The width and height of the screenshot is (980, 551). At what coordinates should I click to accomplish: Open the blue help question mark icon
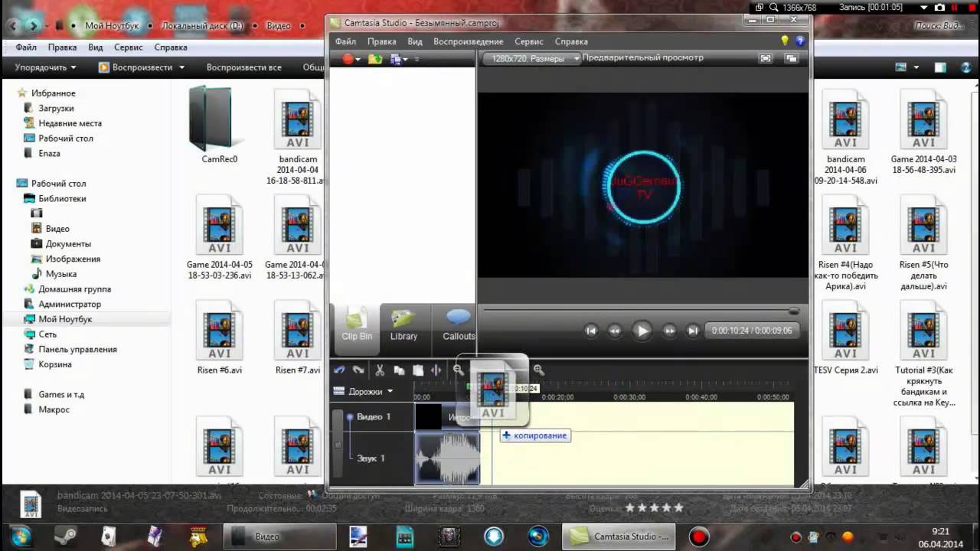[800, 41]
